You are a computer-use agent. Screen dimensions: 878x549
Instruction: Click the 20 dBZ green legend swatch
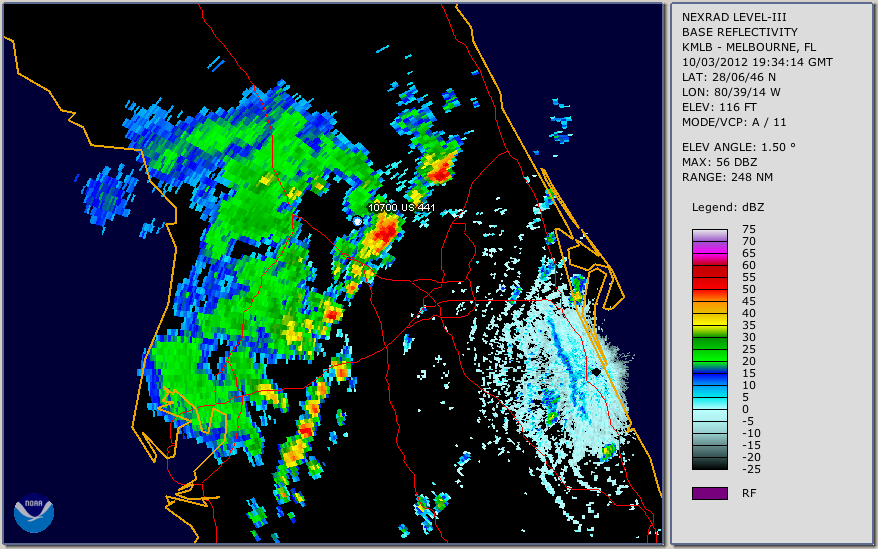coord(709,355)
